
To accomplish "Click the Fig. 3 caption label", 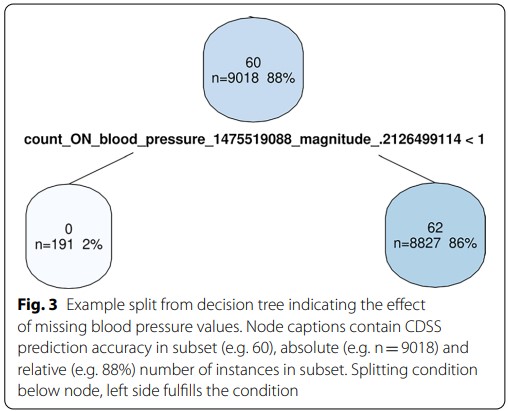I will [x=37, y=305].
